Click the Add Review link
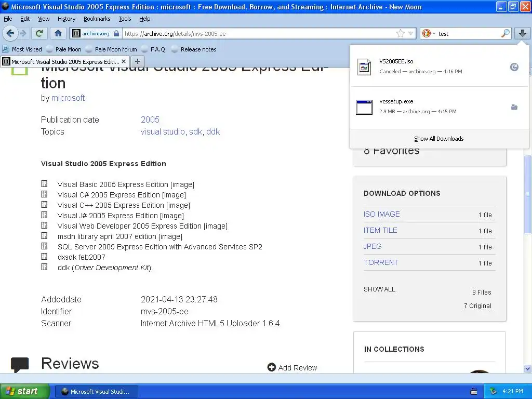Viewport: 532px width, 399px height. [298, 368]
